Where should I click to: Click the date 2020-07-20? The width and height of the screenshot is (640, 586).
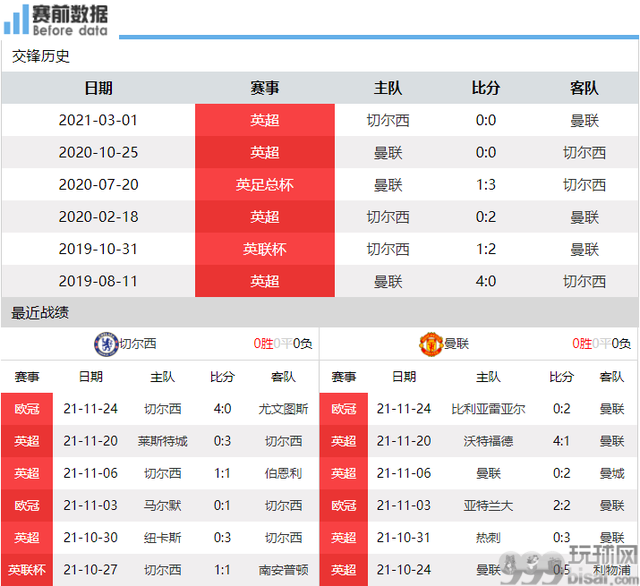[x=98, y=185]
